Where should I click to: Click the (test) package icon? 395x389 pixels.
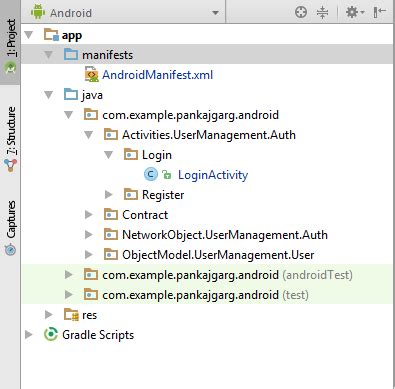(x=91, y=295)
